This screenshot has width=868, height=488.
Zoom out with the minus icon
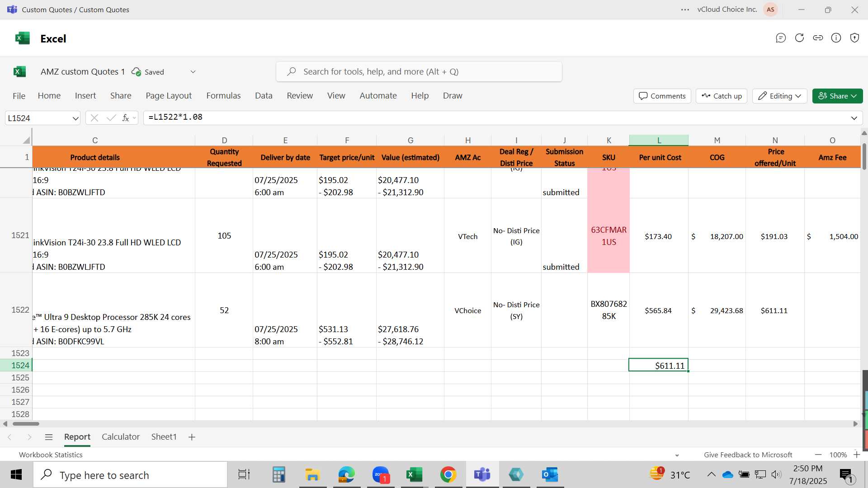(x=818, y=455)
